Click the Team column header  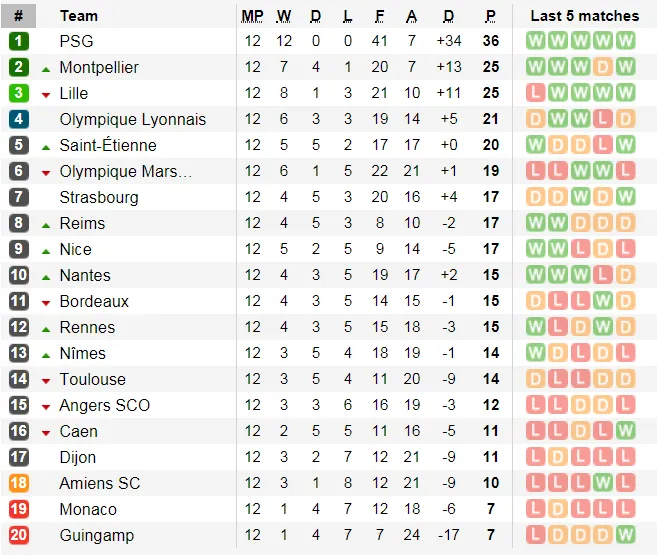click(79, 16)
